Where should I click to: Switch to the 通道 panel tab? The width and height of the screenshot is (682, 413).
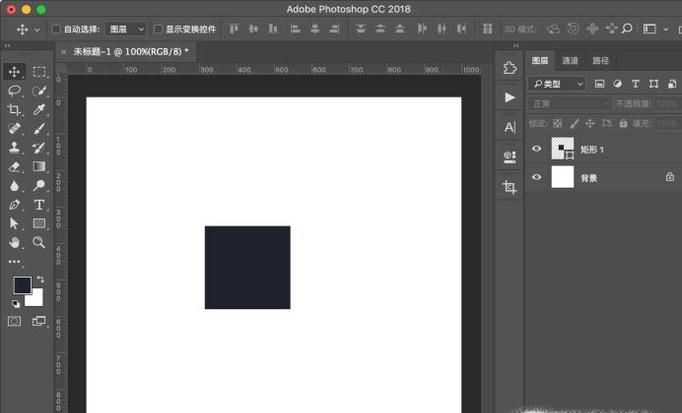(570, 60)
